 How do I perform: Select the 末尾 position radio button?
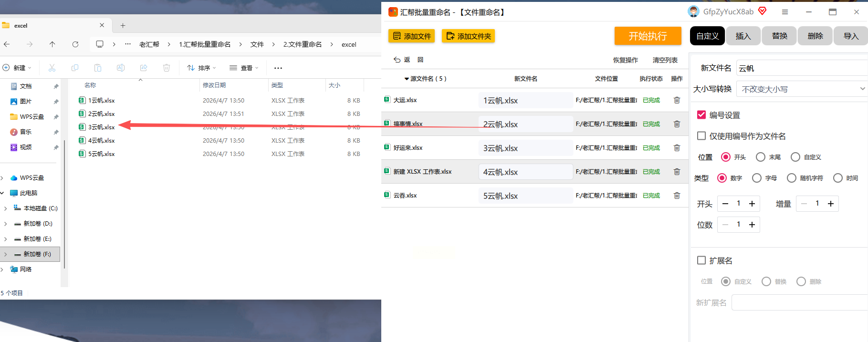(761, 157)
